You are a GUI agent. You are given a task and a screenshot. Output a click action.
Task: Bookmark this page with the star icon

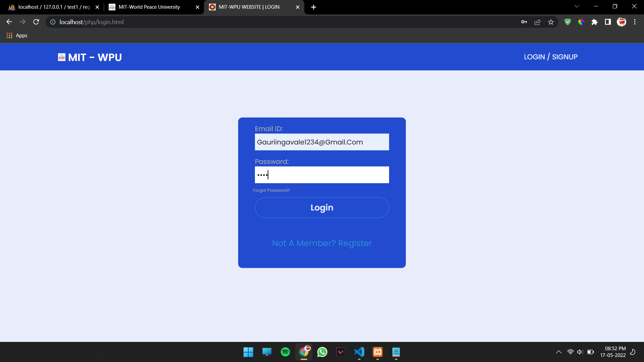click(x=551, y=22)
